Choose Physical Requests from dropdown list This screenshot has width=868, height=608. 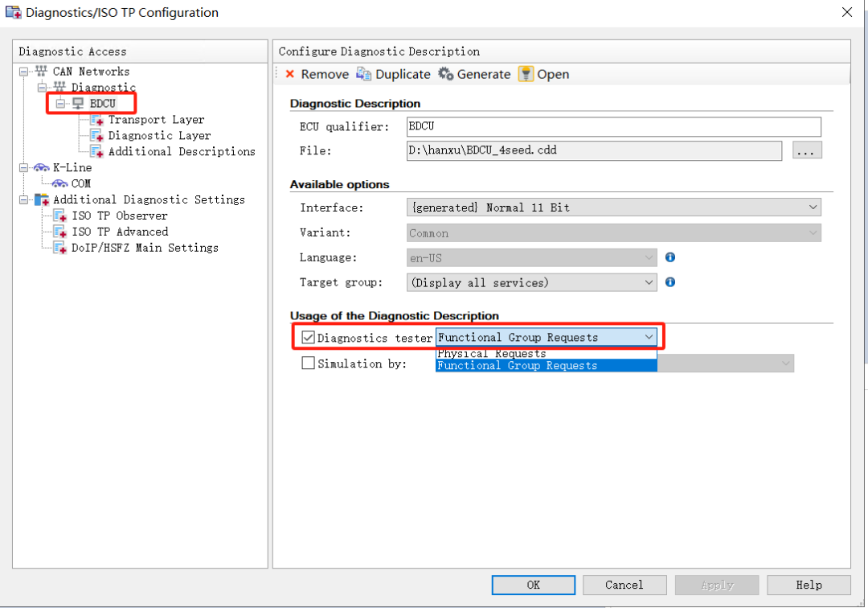492,354
